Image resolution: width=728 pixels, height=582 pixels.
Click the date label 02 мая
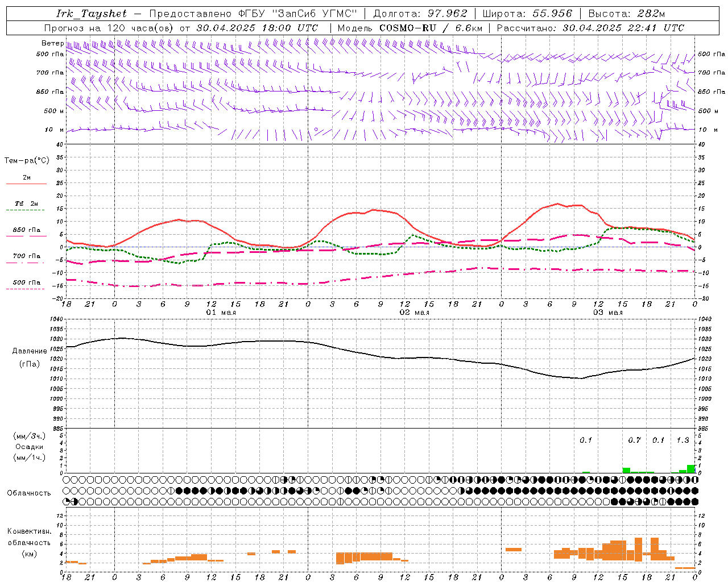[414, 313]
